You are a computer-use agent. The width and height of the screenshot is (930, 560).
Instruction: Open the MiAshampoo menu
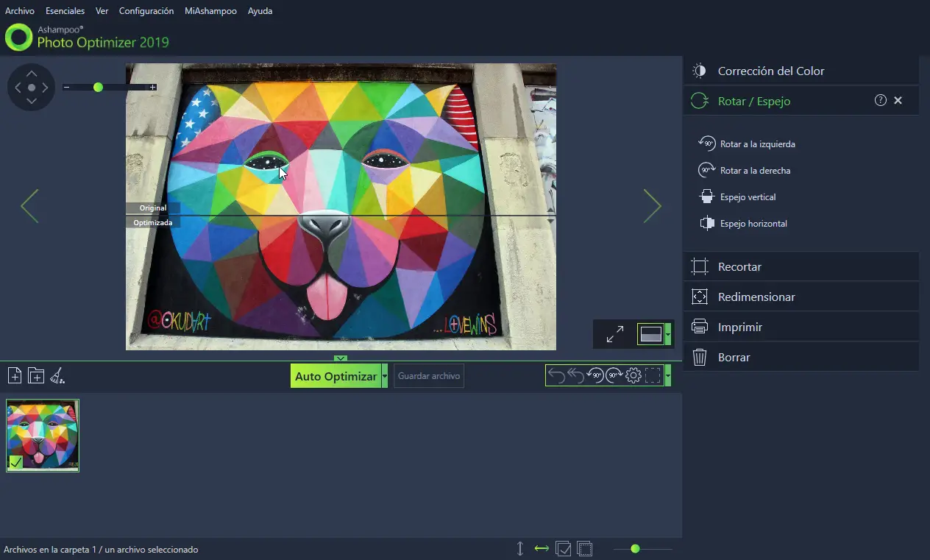point(211,11)
